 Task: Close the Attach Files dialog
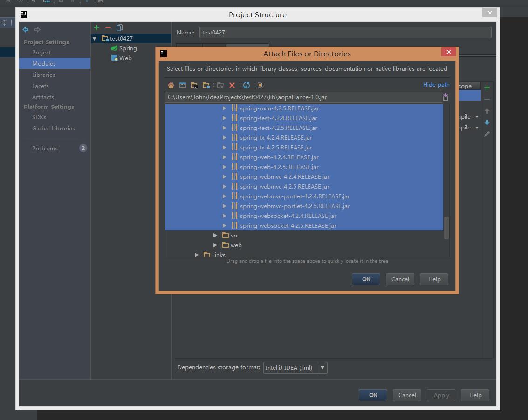click(448, 52)
